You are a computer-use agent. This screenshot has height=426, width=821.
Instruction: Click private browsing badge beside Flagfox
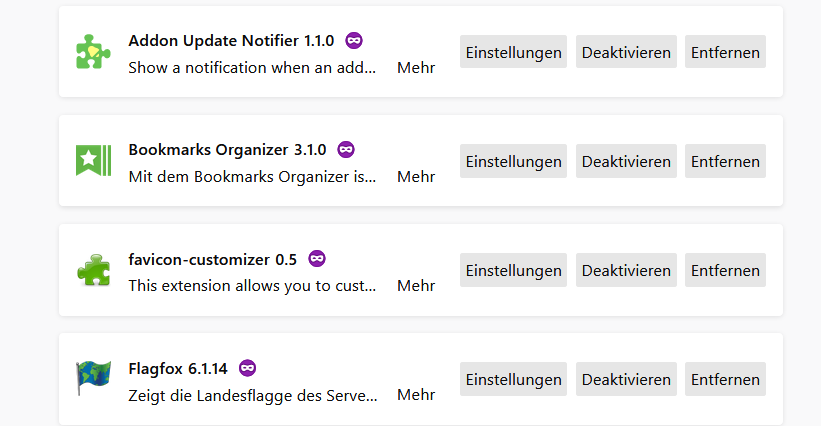click(x=247, y=367)
